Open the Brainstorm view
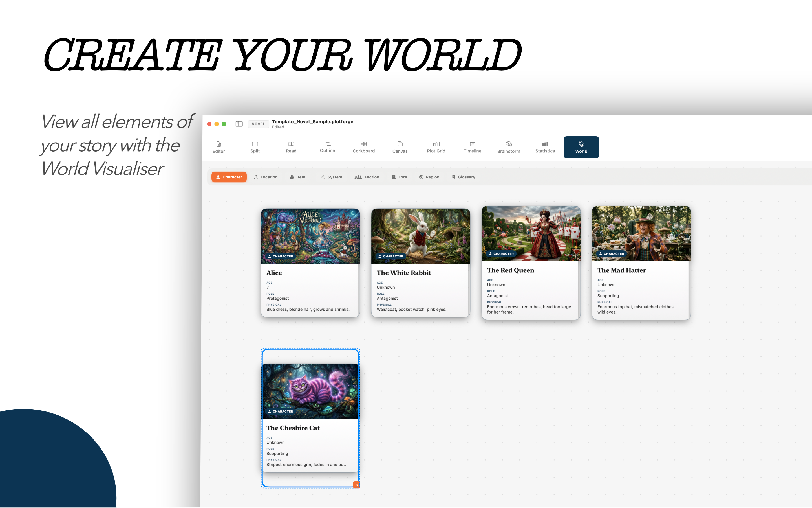The height and width of the screenshot is (508, 812). click(x=509, y=147)
